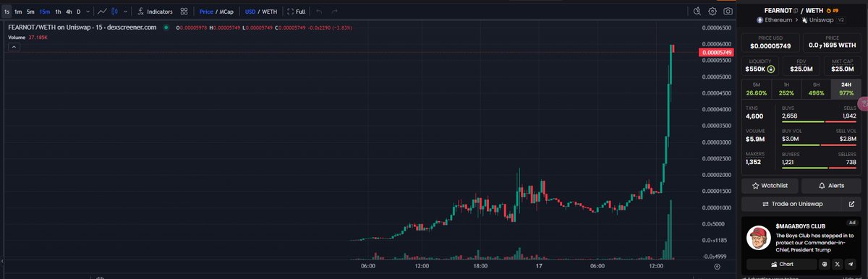The width and height of the screenshot is (868, 279).
Task: Switch stats to the 6H tab
Action: (817, 89)
